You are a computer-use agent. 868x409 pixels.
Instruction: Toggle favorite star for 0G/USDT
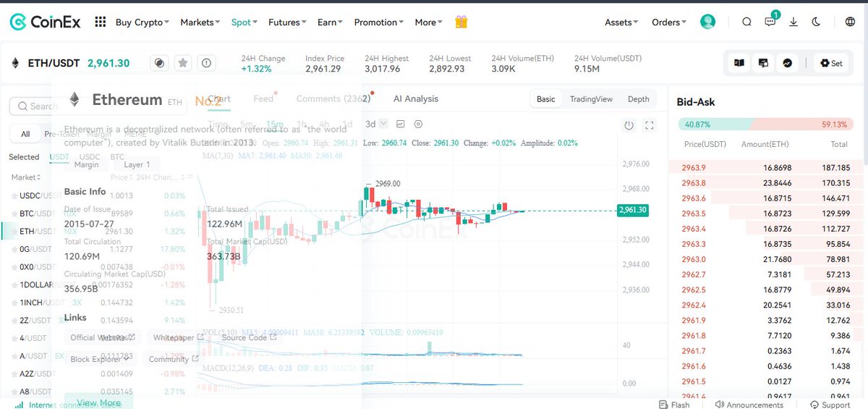(14, 250)
